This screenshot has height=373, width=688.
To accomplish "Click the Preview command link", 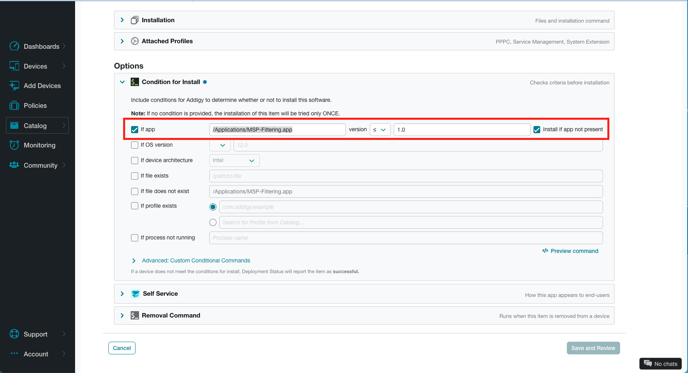I will [574, 251].
